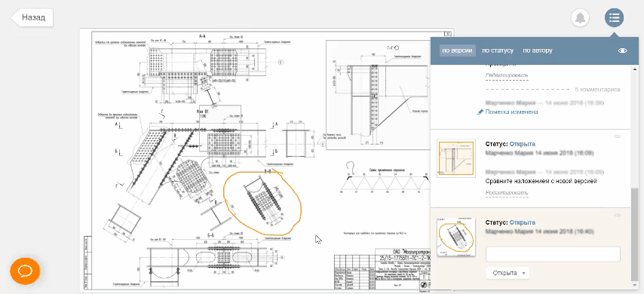
Task: Open the notifications bell
Action: (581, 18)
